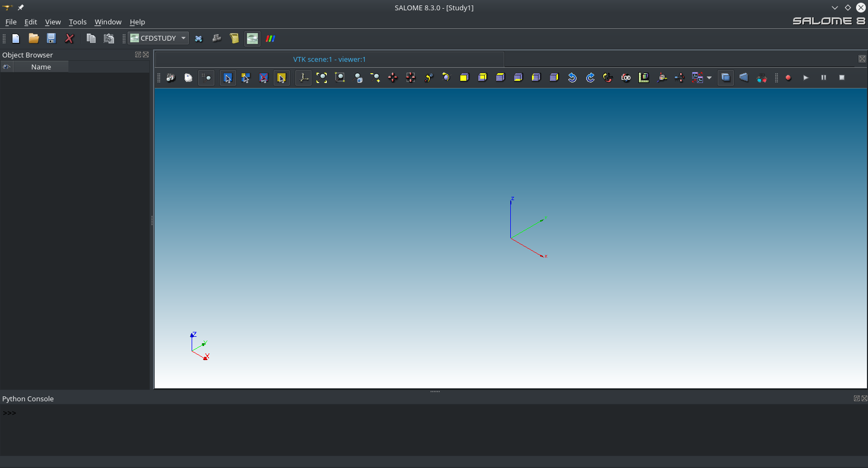Activate the ParaVis rainbow module icon

pos(270,39)
